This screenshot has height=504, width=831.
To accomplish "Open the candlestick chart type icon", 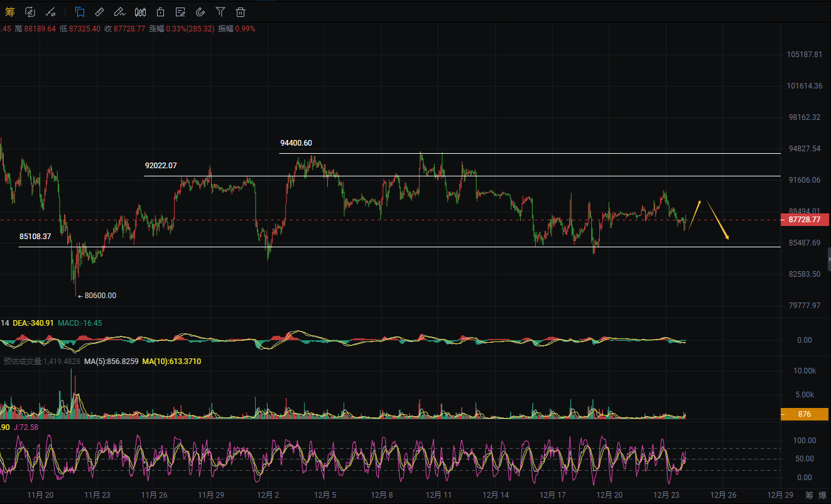I will click(140, 11).
